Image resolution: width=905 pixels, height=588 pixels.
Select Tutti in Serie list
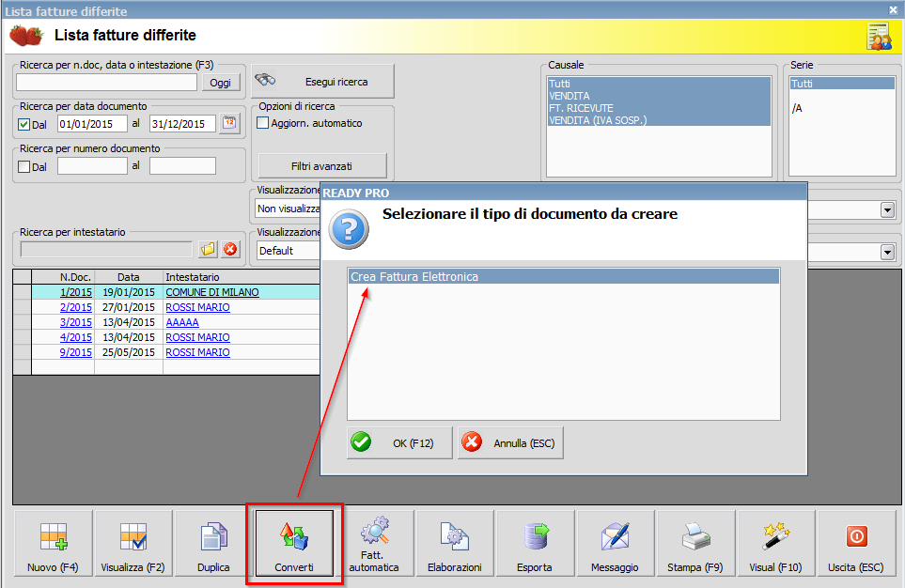[842, 84]
